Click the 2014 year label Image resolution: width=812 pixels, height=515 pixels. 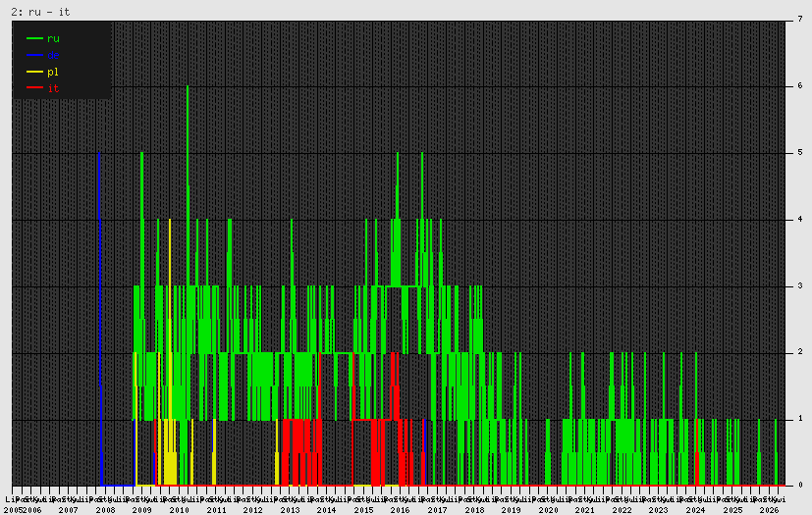[x=326, y=510]
